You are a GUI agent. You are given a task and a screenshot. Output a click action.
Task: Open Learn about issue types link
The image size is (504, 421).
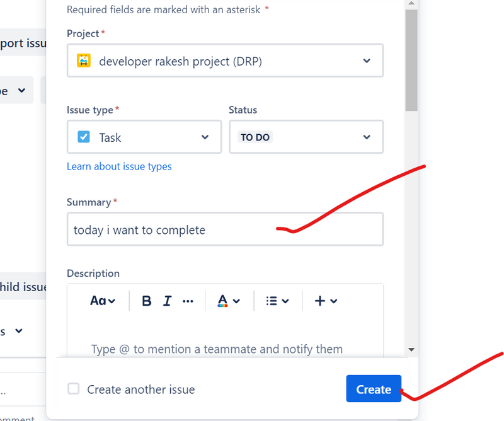(x=119, y=166)
